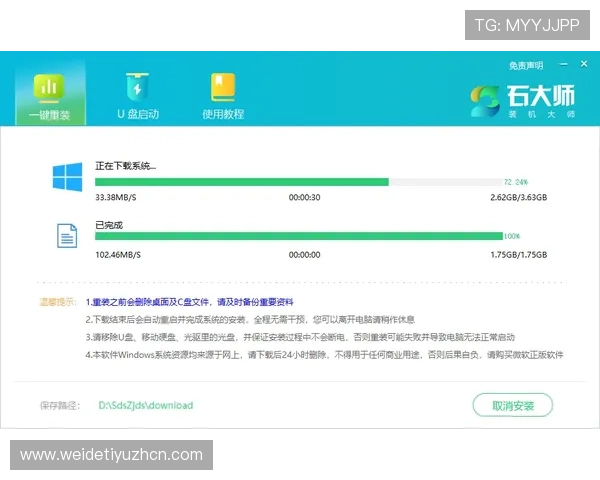Open the 免责声明 link
Viewport: 600px width, 480px height.
[x=526, y=65]
